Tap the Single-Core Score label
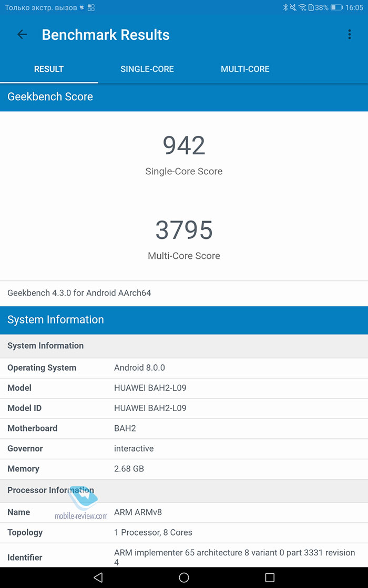The width and height of the screenshot is (368, 588). pos(184,171)
